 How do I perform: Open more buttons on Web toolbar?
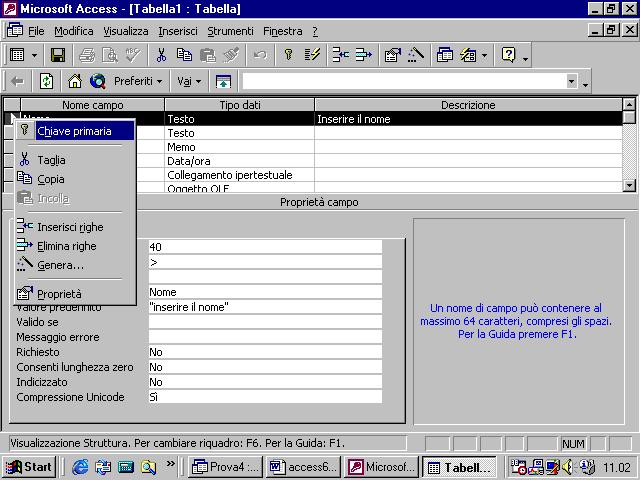585,85
